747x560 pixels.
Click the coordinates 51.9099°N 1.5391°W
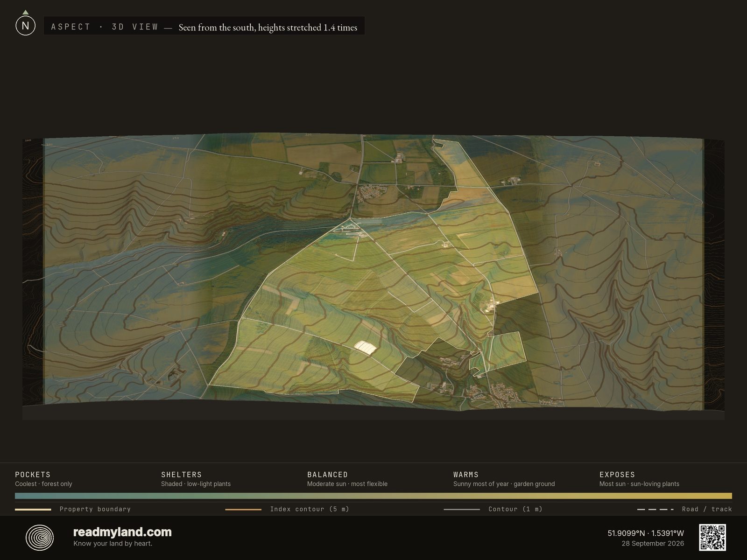pyautogui.click(x=646, y=533)
